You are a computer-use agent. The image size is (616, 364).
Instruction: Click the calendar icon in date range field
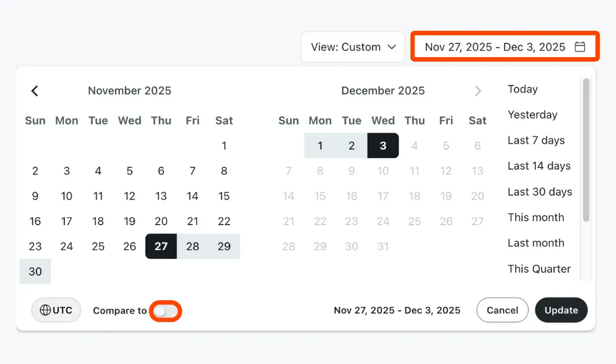[580, 47]
